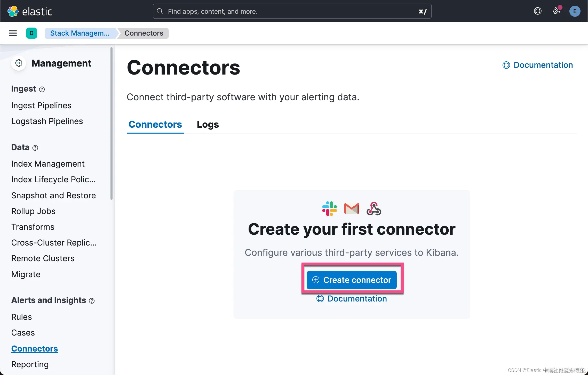Go to Stack Management breadcrumb
This screenshot has width=588, height=375.
[x=80, y=33]
